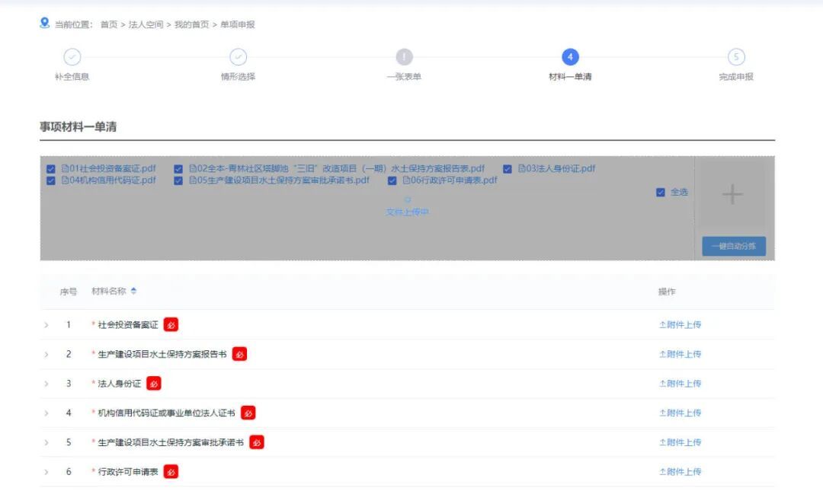823x504 pixels.
Task: Click the large plus add-file icon
Action: pos(732,195)
